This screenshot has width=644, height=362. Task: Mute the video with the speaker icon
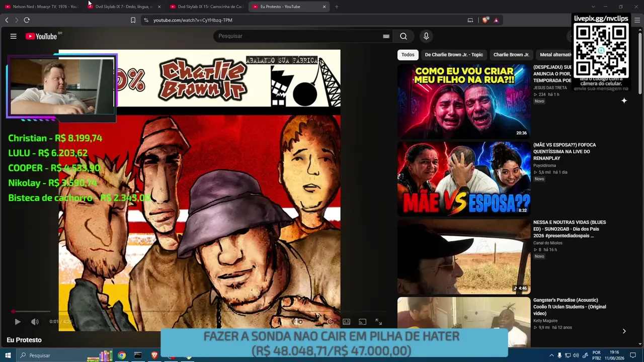(35, 322)
